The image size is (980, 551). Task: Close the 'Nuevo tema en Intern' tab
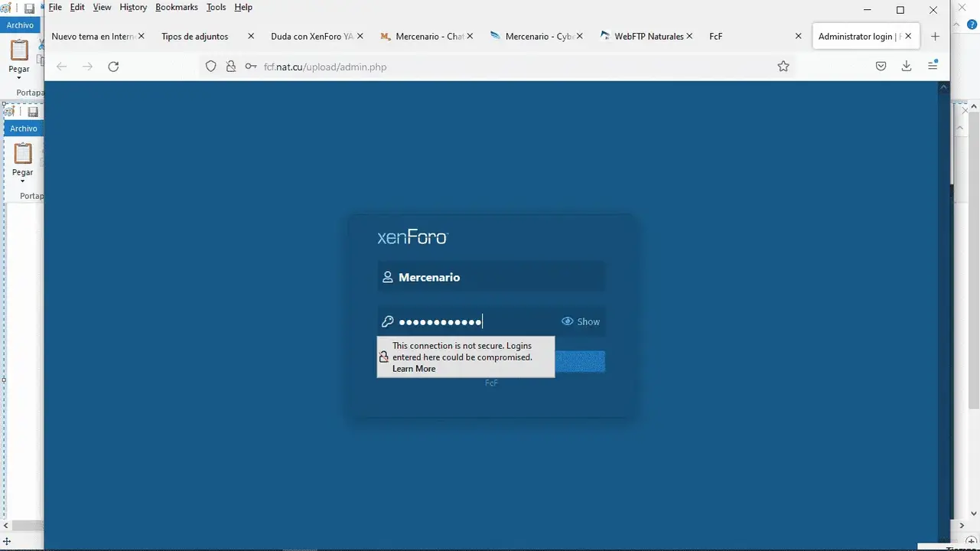142,36
